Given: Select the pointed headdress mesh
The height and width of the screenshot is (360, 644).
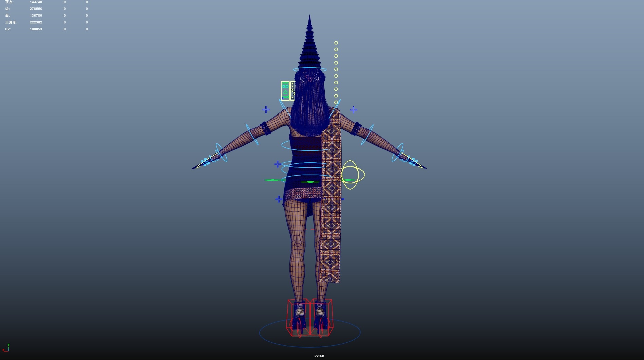Looking at the screenshot, I should [x=309, y=42].
